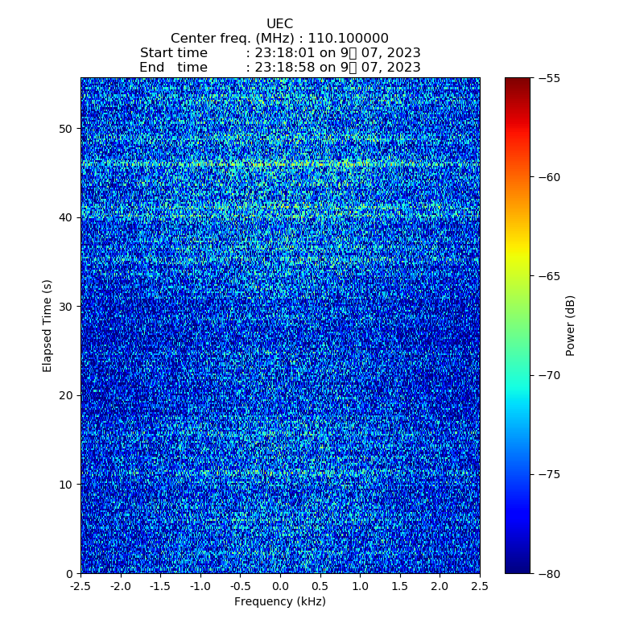Click the Elapsed Time (s) axis label
The height and width of the screenshot is (644, 644).
coord(47,325)
